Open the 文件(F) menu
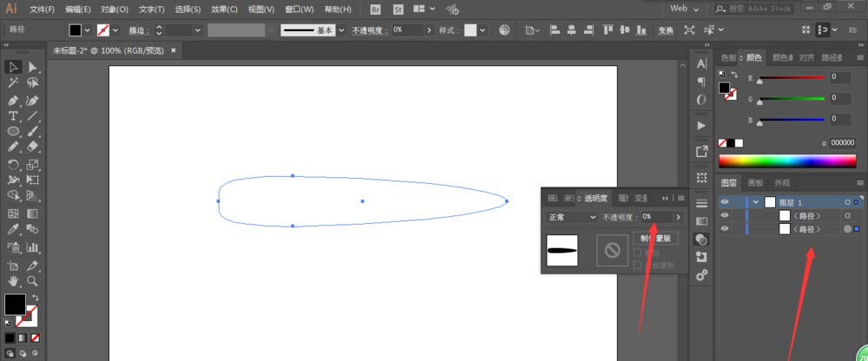 pos(42,10)
